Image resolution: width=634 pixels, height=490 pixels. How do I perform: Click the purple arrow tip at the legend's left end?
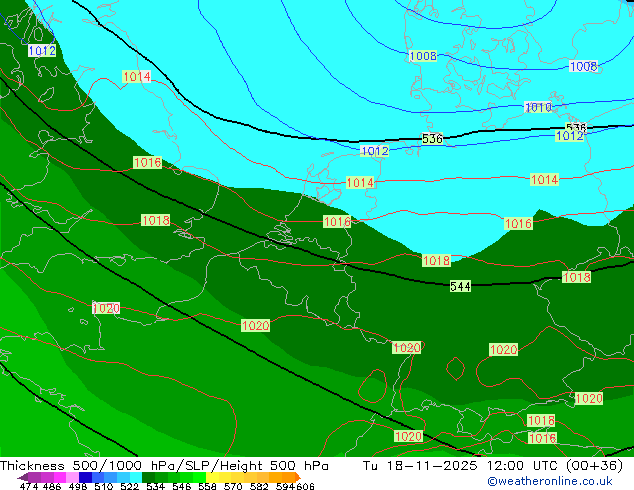(x=23, y=477)
